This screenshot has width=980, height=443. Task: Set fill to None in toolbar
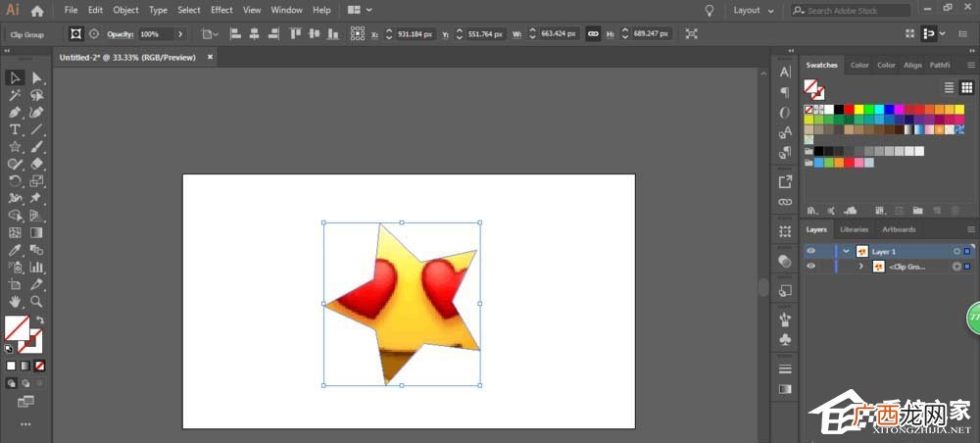39,366
